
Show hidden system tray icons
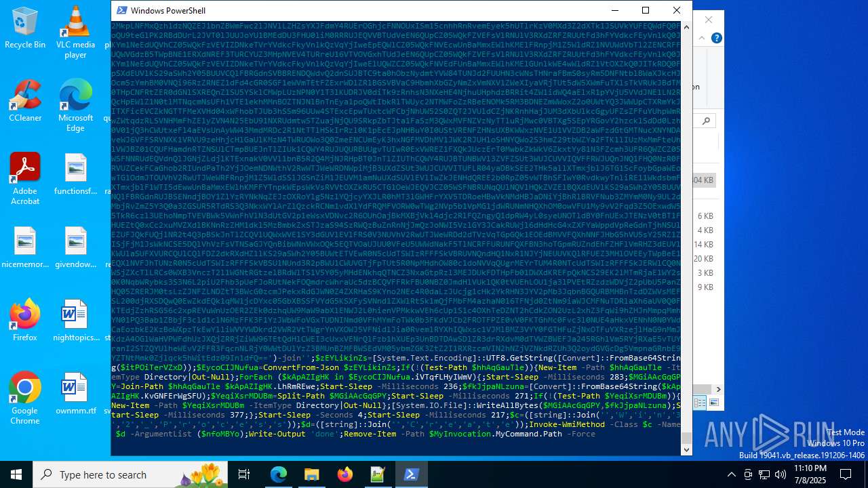[731, 474]
